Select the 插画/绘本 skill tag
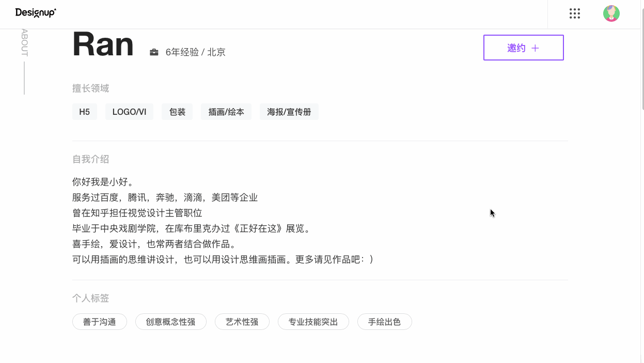644x363 pixels. point(226,112)
